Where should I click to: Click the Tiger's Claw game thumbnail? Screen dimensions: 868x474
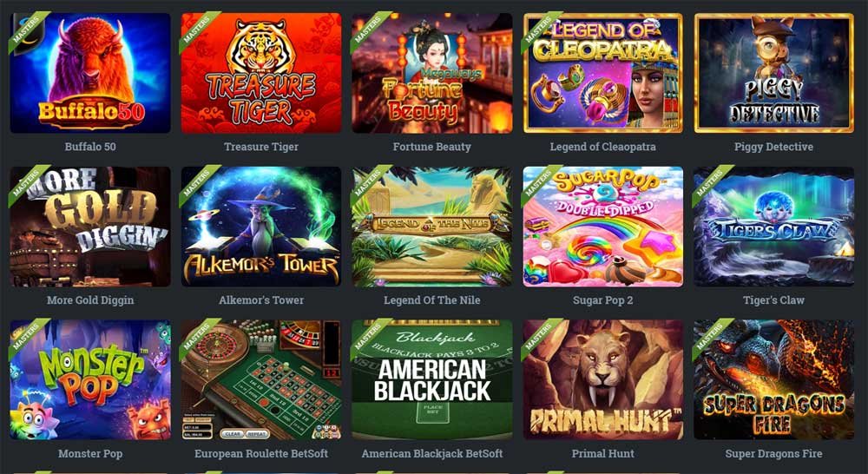click(x=774, y=227)
